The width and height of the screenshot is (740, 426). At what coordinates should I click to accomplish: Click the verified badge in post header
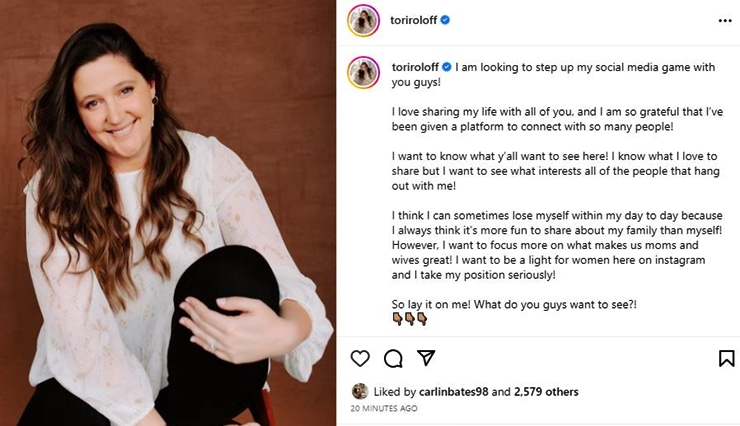click(x=445, y=20)
